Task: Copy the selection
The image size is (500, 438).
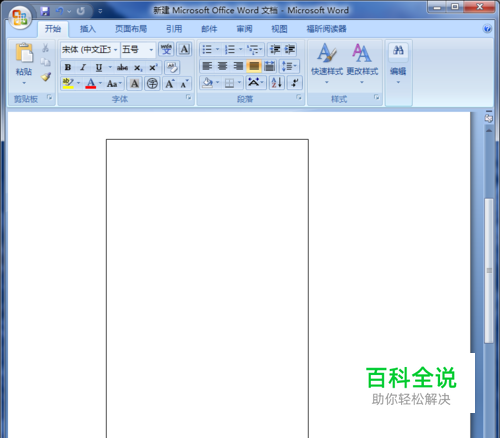Action: [x=45, y=62]
